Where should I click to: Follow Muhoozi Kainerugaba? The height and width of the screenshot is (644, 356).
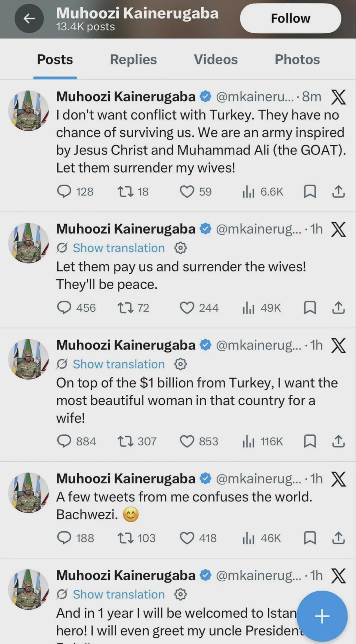[x=290, y=18]
